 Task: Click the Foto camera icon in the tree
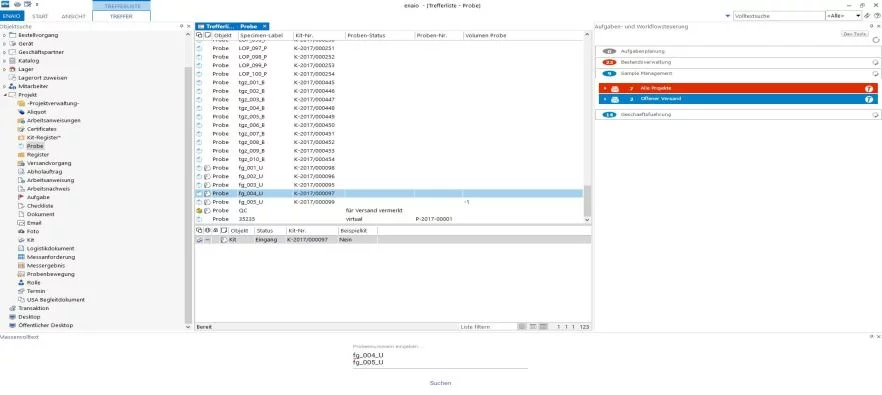click(21, 231)
